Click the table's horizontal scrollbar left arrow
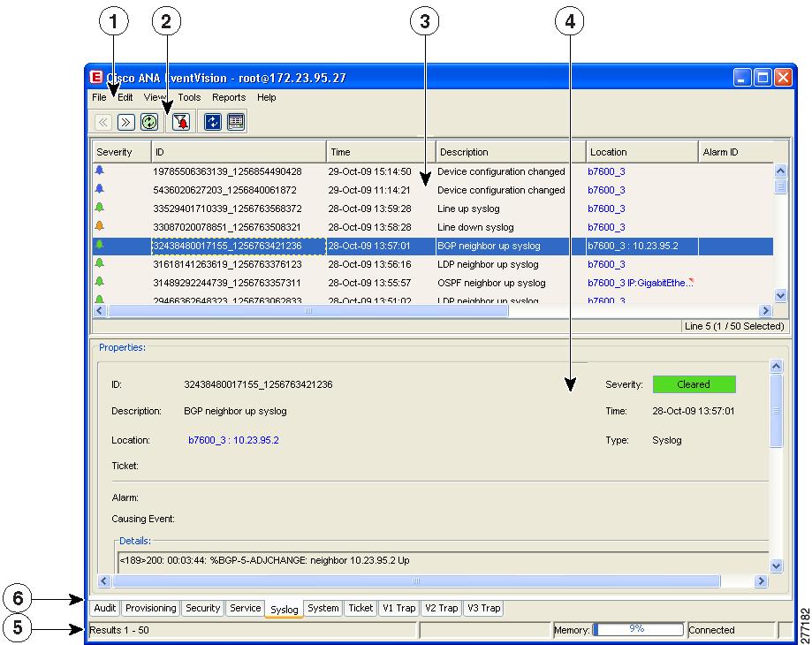 coord(100,311)
